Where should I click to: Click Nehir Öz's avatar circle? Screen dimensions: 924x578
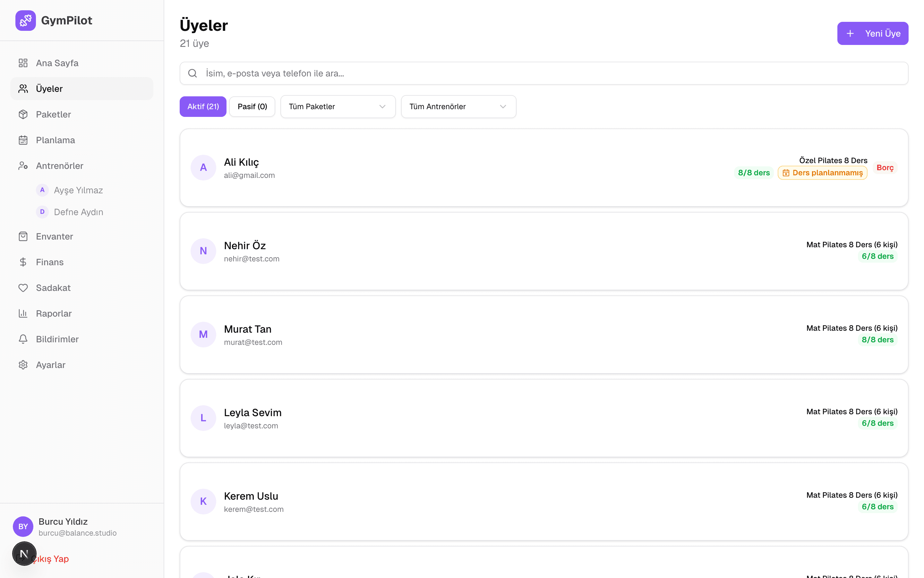click(x=203, y=251)
